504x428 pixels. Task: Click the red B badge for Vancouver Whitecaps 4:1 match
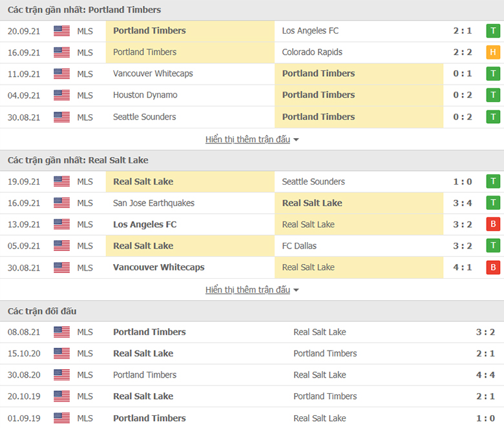pos(493,267)
